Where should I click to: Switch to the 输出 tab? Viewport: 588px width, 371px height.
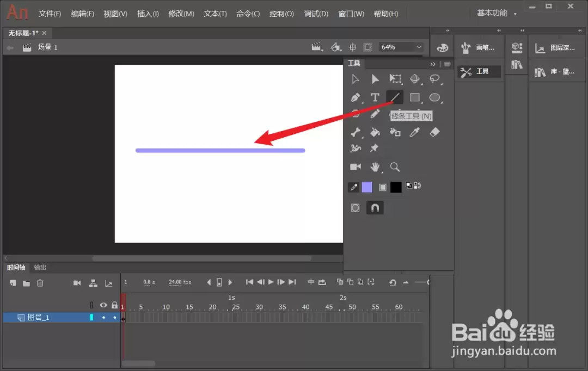coord(40,267)
